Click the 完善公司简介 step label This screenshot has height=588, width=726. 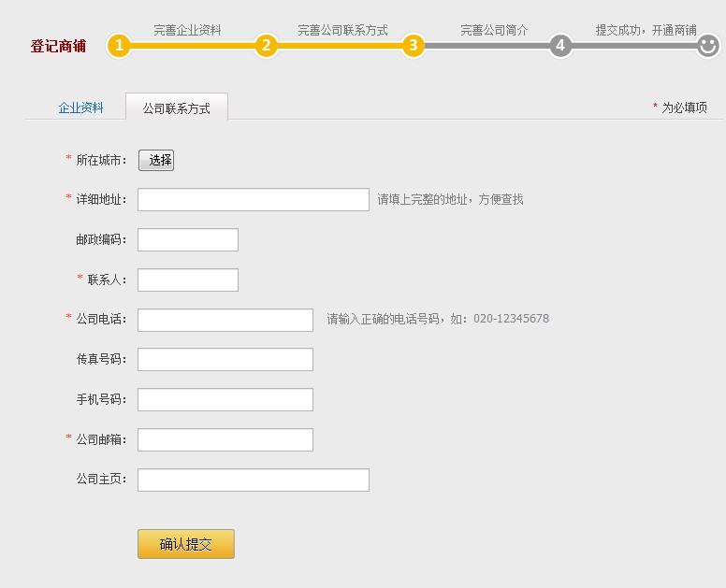[x=494, y=30]
